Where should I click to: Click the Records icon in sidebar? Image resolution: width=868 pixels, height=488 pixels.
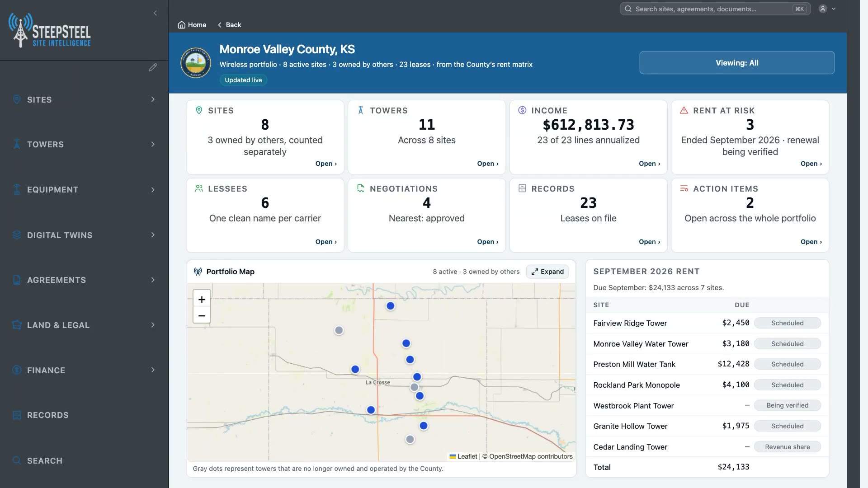[x=17, y=415]
